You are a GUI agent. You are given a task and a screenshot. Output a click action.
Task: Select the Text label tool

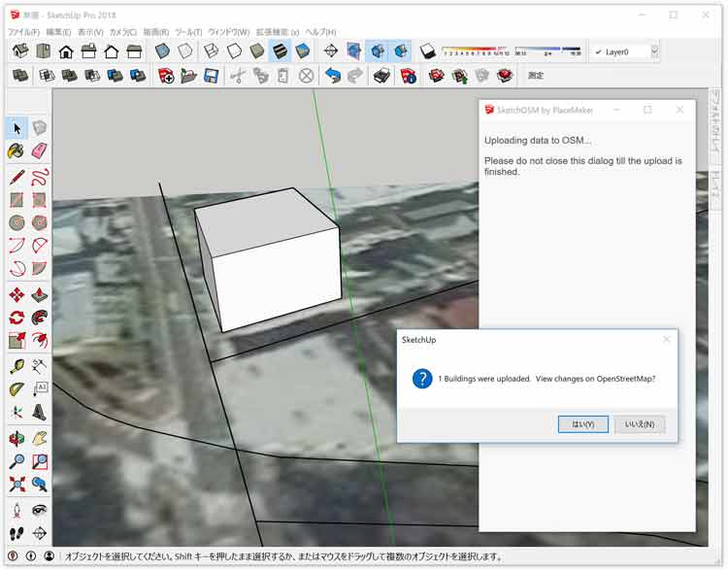(x=40, y=388)
